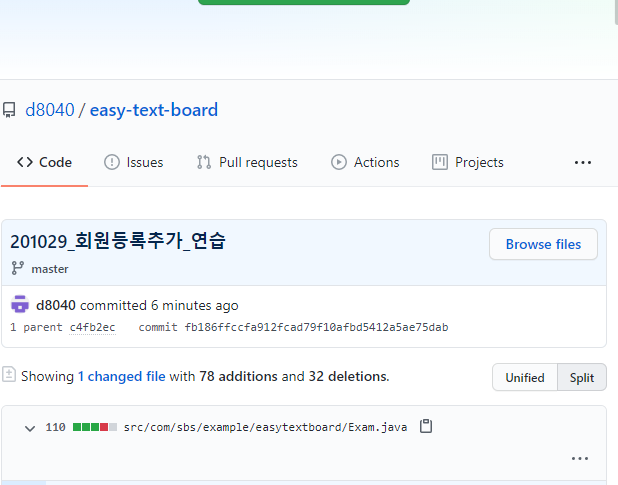Click the Actions tab play icon

[x=339, y=162]
